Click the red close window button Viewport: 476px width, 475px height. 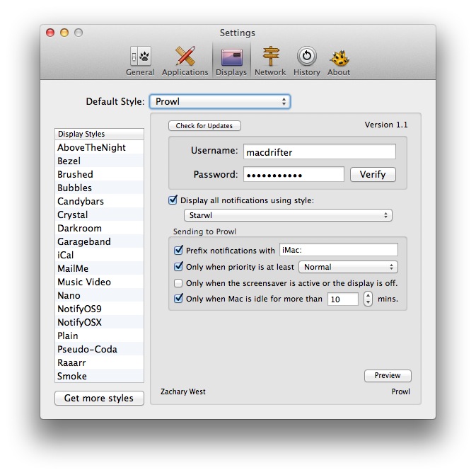click(50, 33)
